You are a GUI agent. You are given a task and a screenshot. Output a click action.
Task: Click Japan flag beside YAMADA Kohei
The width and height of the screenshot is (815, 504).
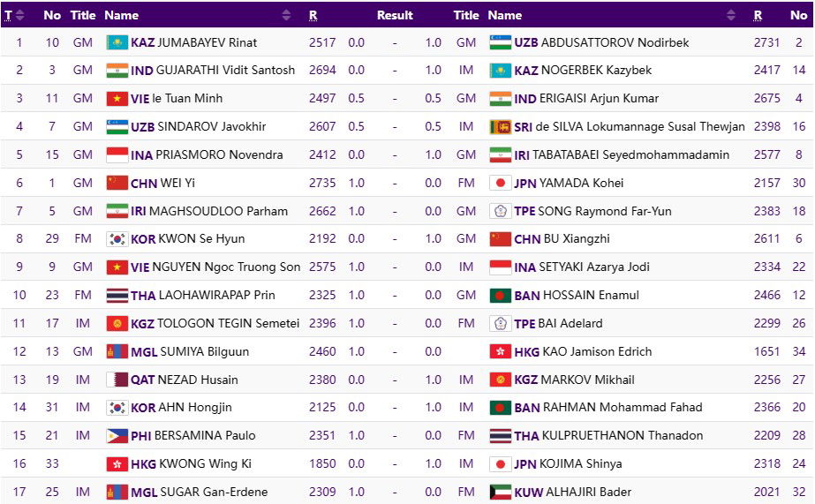[x=500, y=183]
